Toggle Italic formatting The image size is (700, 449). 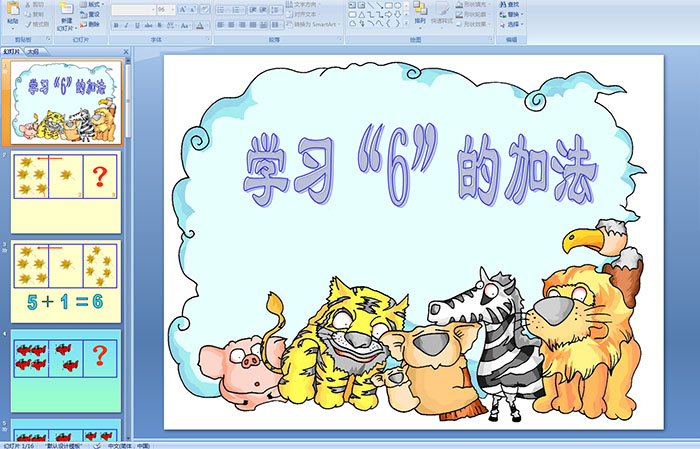(126, 25)
